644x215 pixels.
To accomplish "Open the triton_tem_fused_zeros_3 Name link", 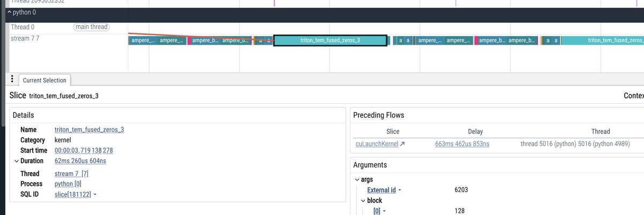I will pos(89,130).
